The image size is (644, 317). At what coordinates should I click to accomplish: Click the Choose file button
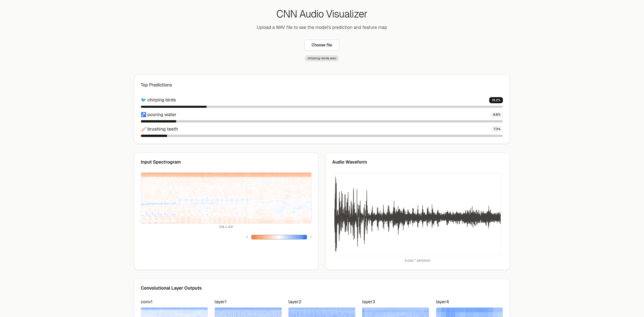[322, 45]
